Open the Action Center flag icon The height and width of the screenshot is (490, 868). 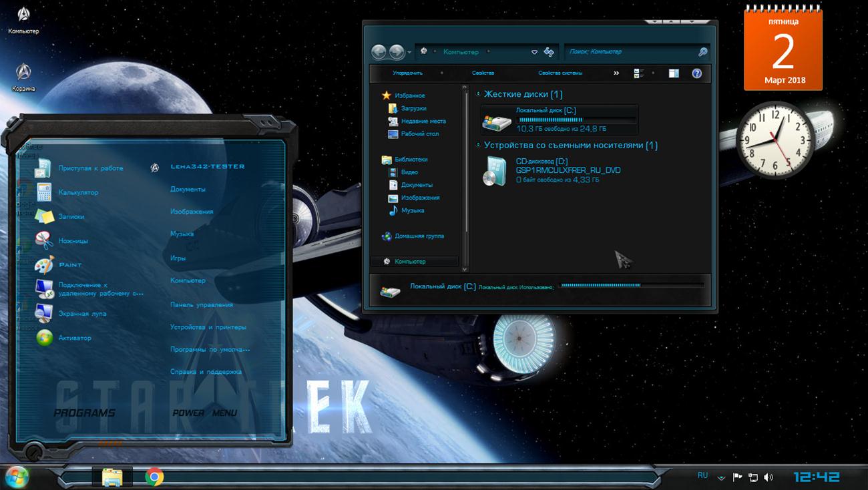[738, 477]
